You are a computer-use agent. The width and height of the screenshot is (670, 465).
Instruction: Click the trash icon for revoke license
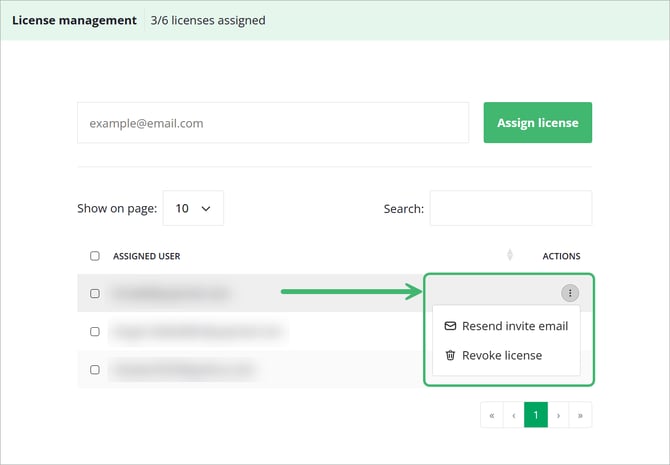click(x=450, y=355)
